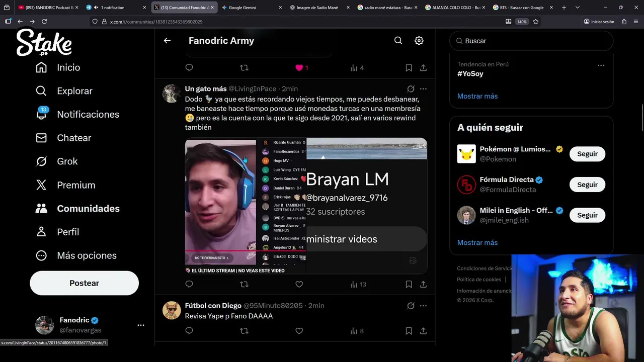Open Explorar search page
The image size is (644, 362).
tap(64, 91)
